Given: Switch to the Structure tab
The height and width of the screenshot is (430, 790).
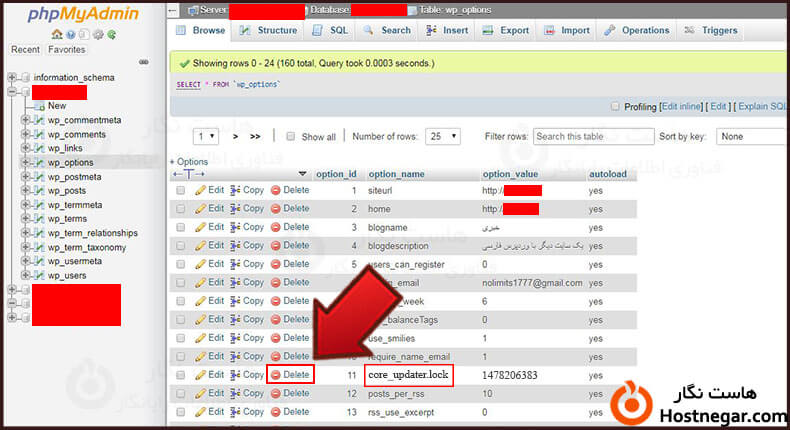Looking at the screenshot, I should (270, 31).
